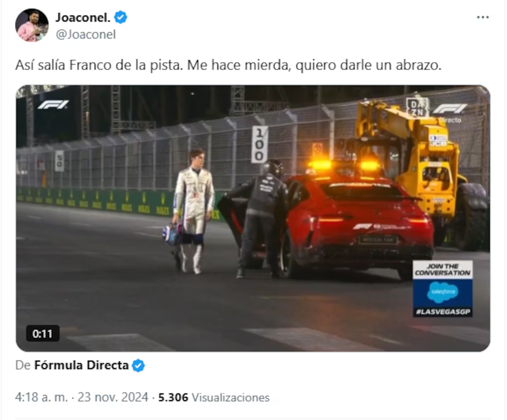
Task: Open the Joaconel display name link
Action: [x=83, y=17]
